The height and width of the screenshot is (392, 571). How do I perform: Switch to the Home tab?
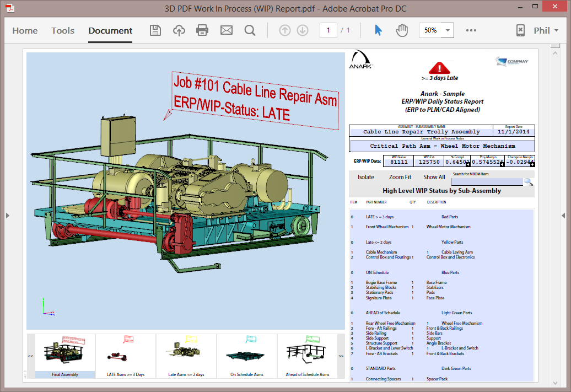25,31
